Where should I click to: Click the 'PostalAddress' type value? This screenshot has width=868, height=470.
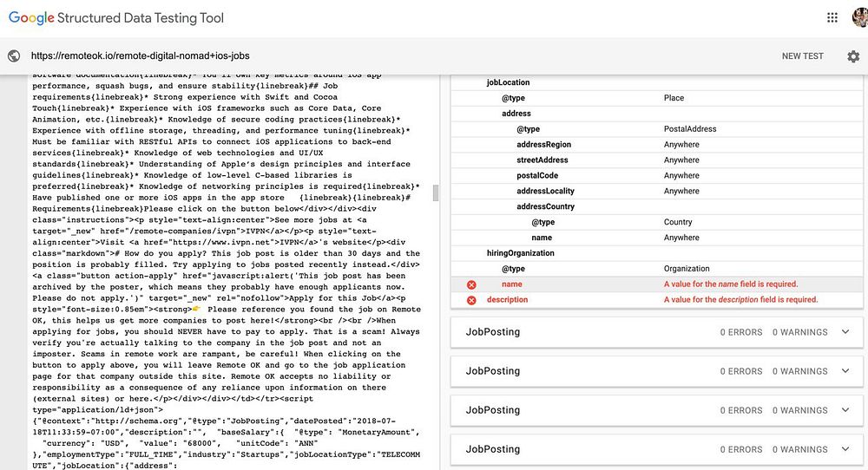point(690,129)
